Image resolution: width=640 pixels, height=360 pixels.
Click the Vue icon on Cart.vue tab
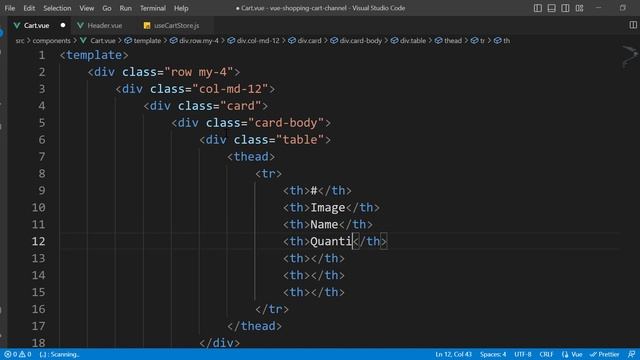pyautogui.click(x=17, y=25)
